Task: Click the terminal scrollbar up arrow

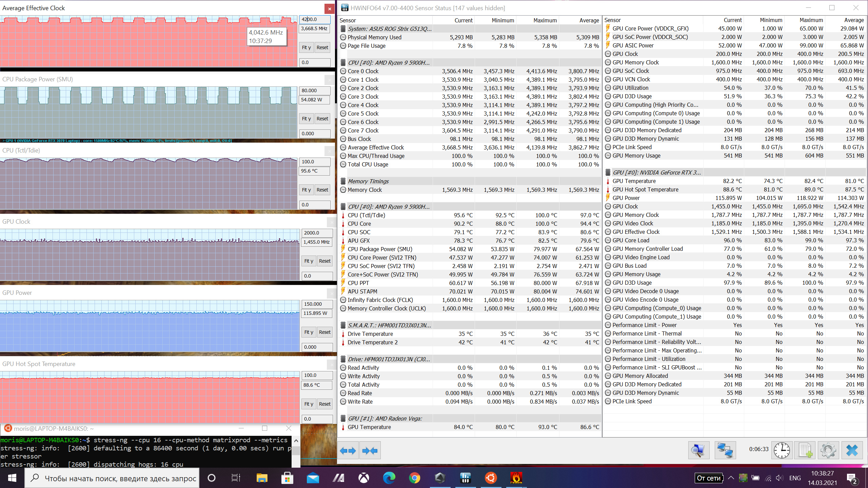Action: tap(296, 441)
